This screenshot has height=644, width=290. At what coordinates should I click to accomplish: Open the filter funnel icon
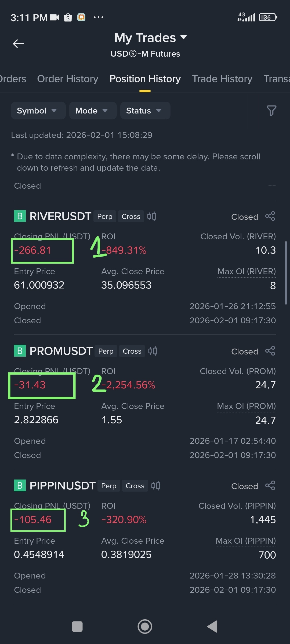(271, 111)
